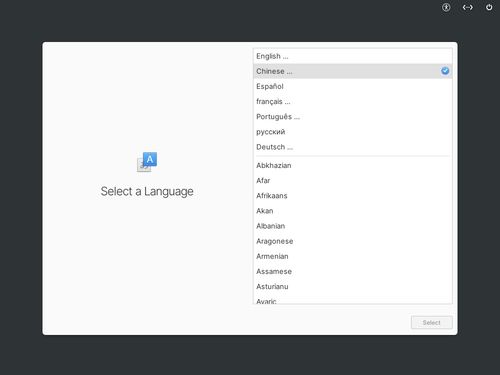Click the blue checkmark on the Chinese row
The width and height of the screenshot is (500, 375).
445,71
